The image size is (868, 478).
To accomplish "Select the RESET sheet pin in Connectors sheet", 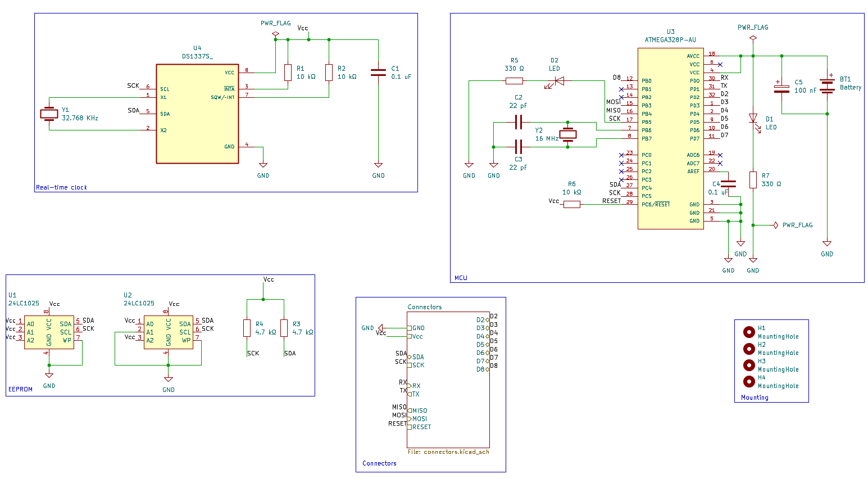I will pos(420,427).
